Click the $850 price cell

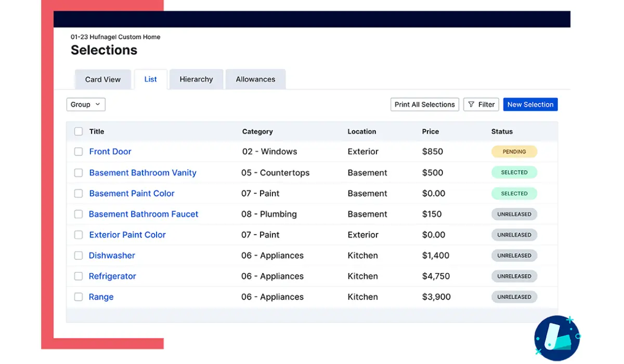[x=433, y=152]
